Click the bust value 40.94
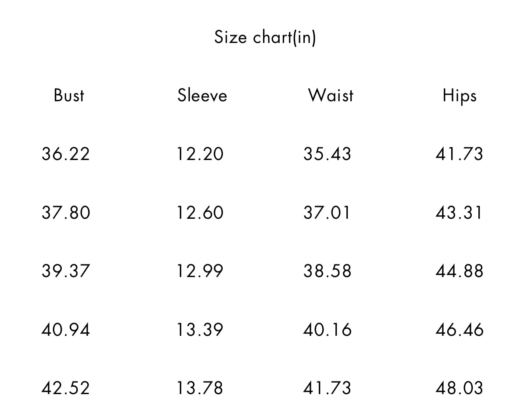 [66, 330]
